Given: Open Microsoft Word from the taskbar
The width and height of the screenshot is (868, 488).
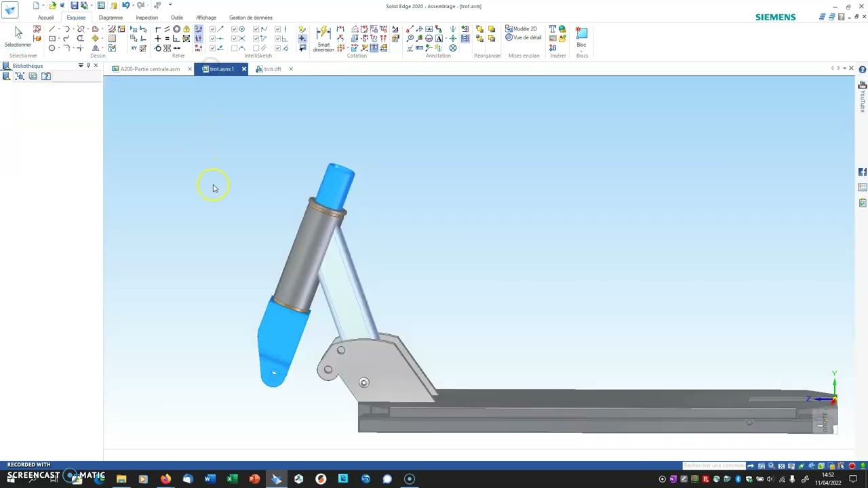Looking at the screenshot, I should pos(210,479).
